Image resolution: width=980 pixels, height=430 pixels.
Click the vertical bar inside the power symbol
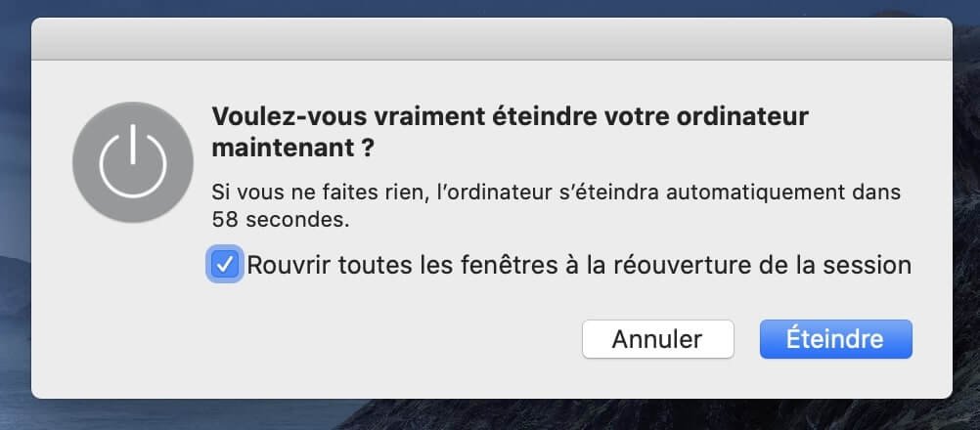[132, 144]
